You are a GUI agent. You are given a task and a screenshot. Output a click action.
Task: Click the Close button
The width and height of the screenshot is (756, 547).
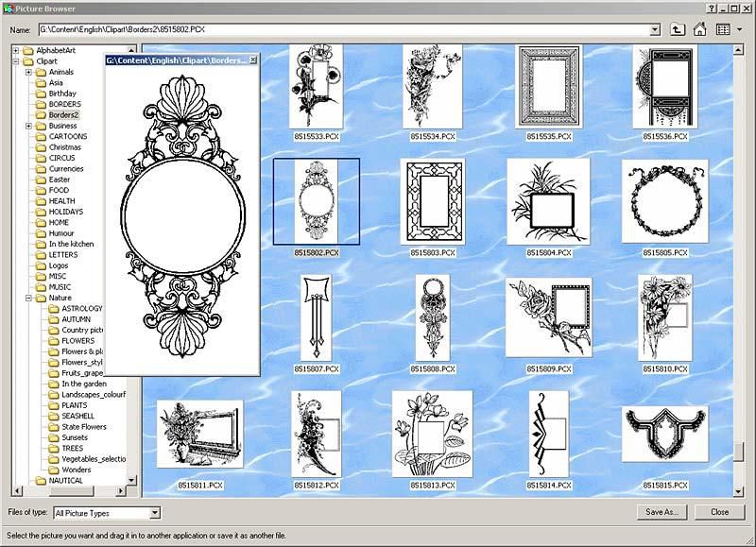click(x=719, y=512)
